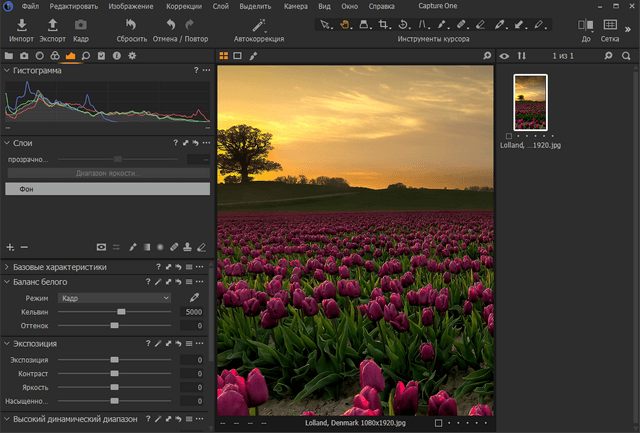Toggle the Сетка grid overlay
The height and width of the screenshot is (433, 640).
(x=609, y=24)
